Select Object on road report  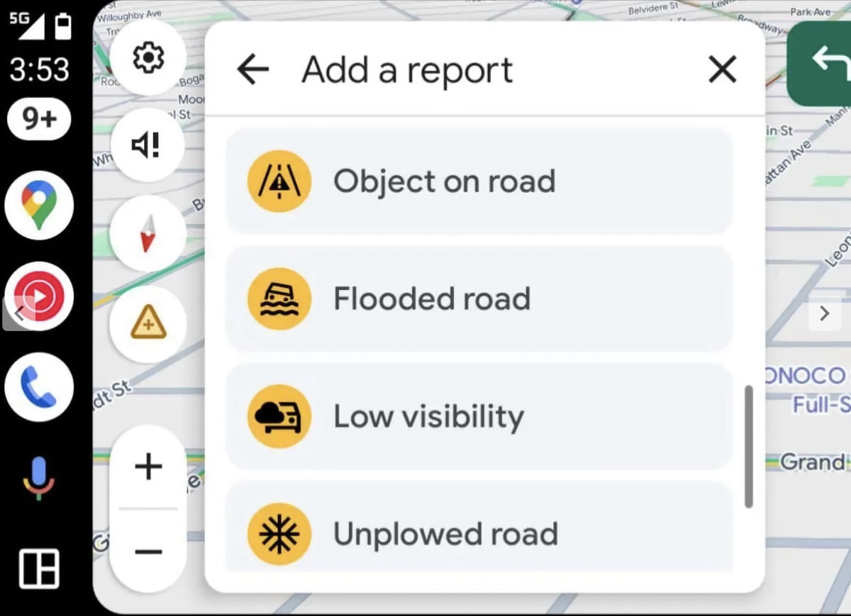point(479,181)
